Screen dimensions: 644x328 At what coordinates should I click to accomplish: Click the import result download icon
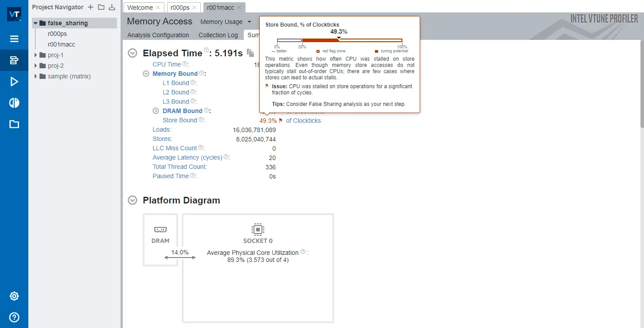(x=112, y=7)
